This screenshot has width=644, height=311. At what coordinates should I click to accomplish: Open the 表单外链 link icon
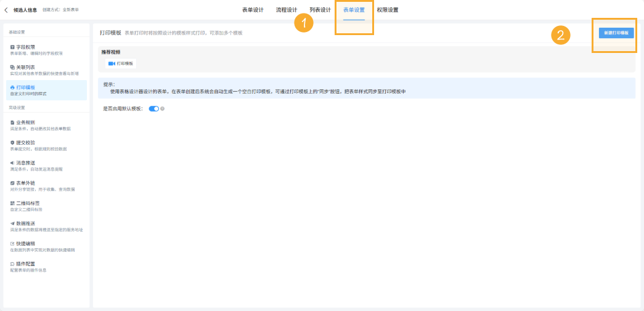[x=12, y=183]
